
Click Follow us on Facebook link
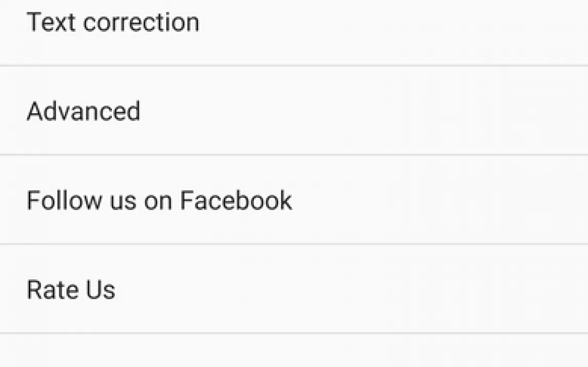click(159, 200)
